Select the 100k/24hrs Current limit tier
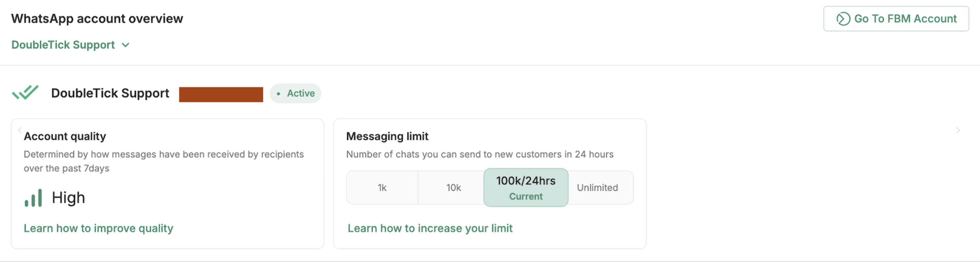The height and width of the screenshot is (262, 980). (x=526, y=188)
